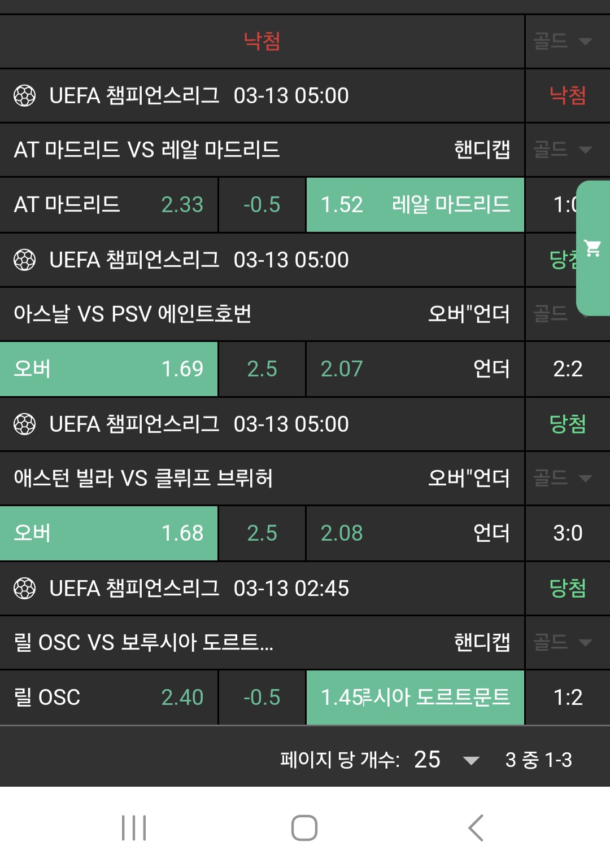Viewport: 610px width, 868px height.
Task: Tap the green shopping cart icon
Action: coord(592,248)
